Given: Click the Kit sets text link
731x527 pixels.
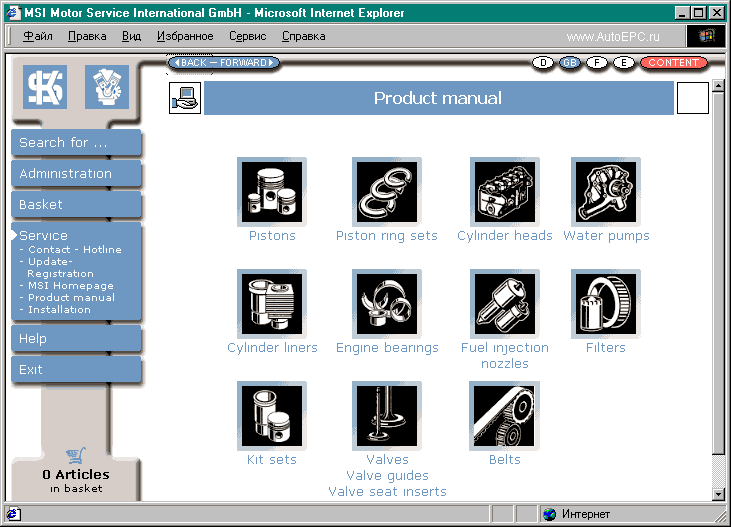Looking at the screenshot, I should 272,460.
